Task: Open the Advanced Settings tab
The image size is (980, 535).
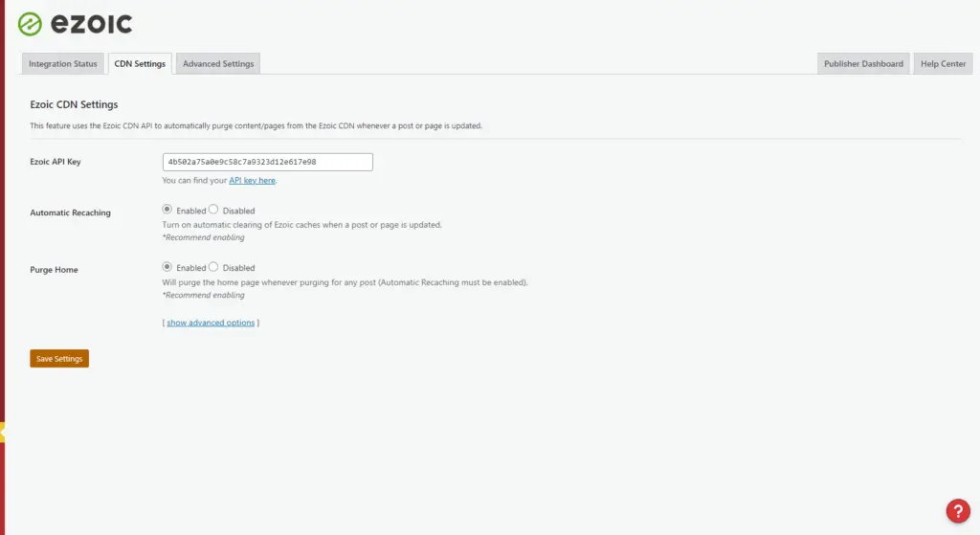Action: 218,64
